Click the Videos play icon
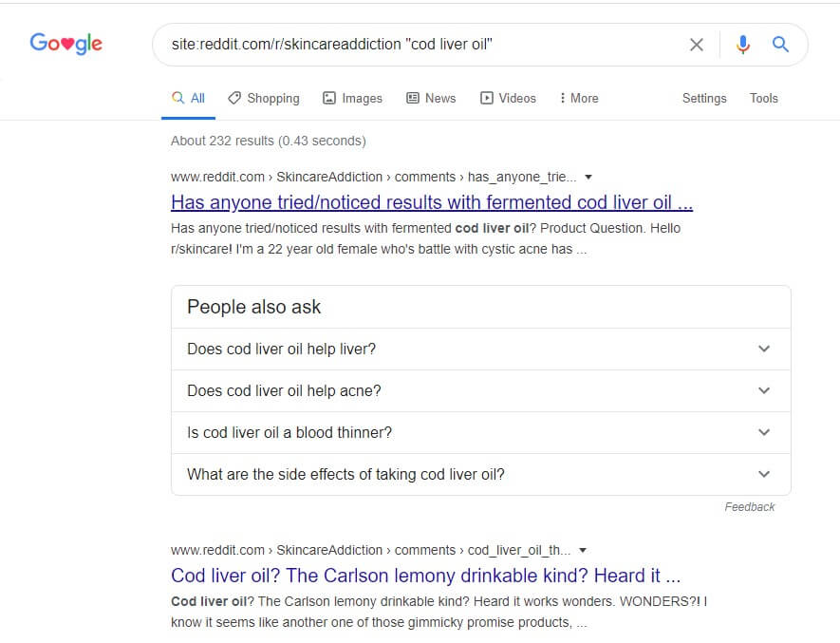 (486, 98)
